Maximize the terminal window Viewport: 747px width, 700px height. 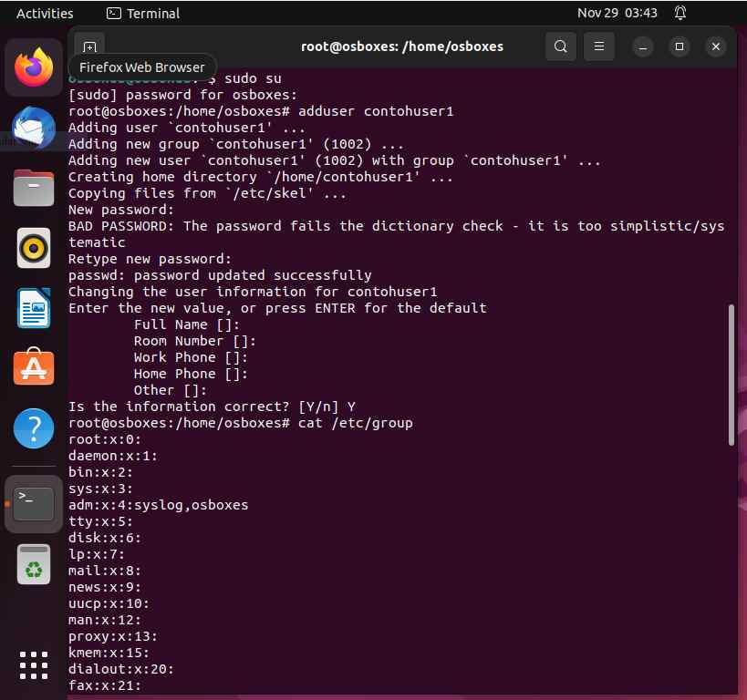[x=680, y=46]
